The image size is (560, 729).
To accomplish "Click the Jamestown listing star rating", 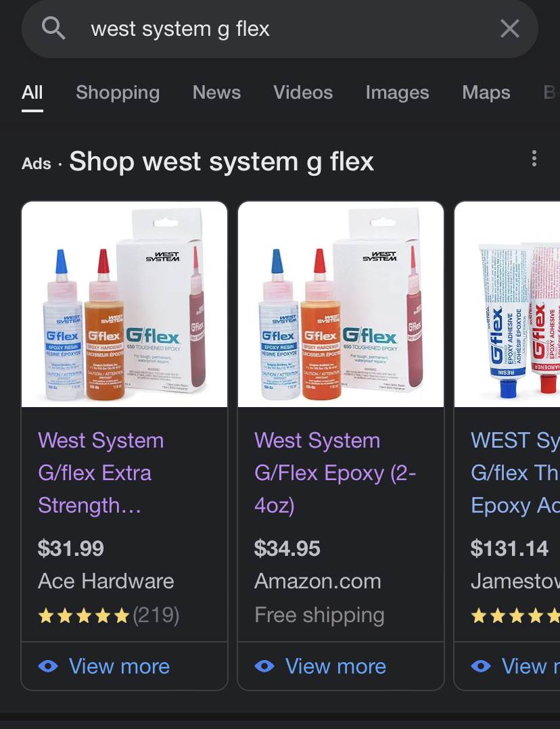I will click(x=515, y=615).
